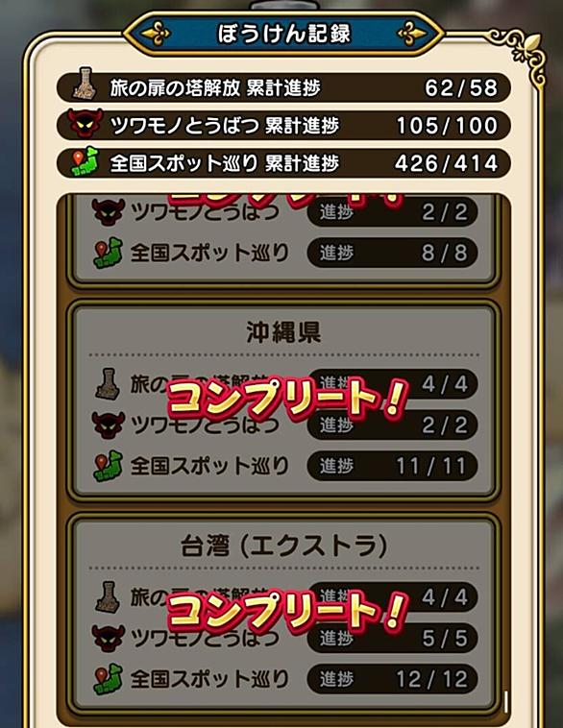Select the 沖縄県 region title
Image resolution: width=563 pixels, height=728 pixels.
[x=283, y=332]
